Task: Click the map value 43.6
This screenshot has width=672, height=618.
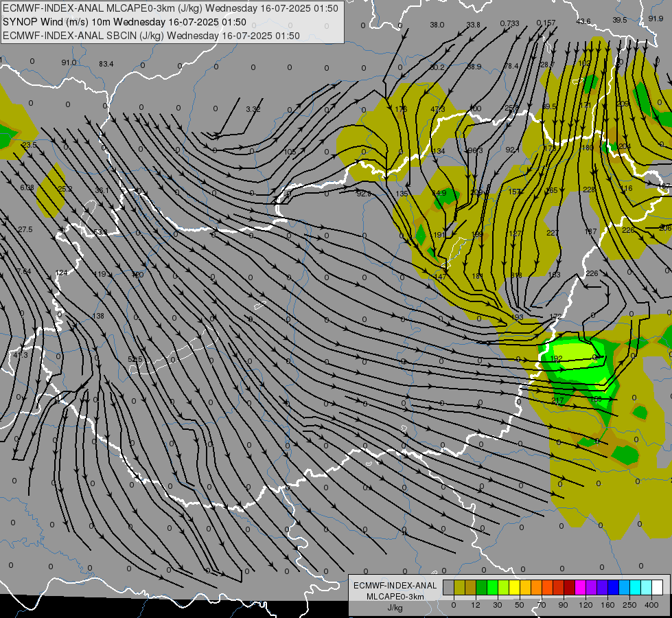Action: point(583,21)
